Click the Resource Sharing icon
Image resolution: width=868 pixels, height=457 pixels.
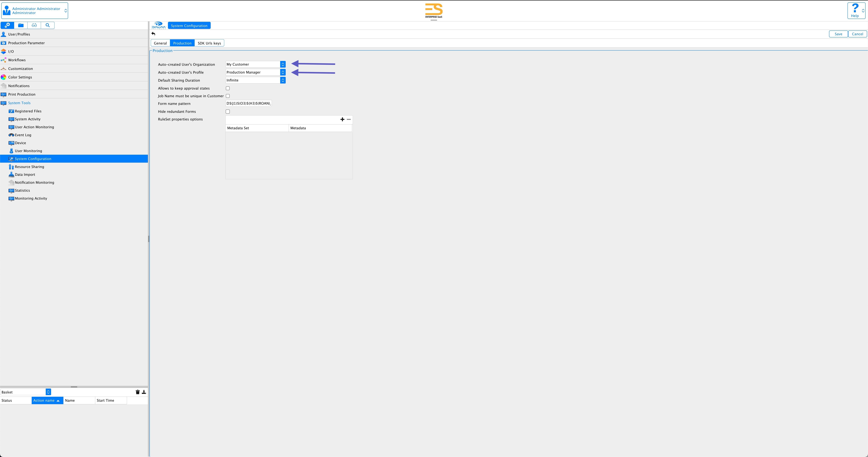point(11,167)
